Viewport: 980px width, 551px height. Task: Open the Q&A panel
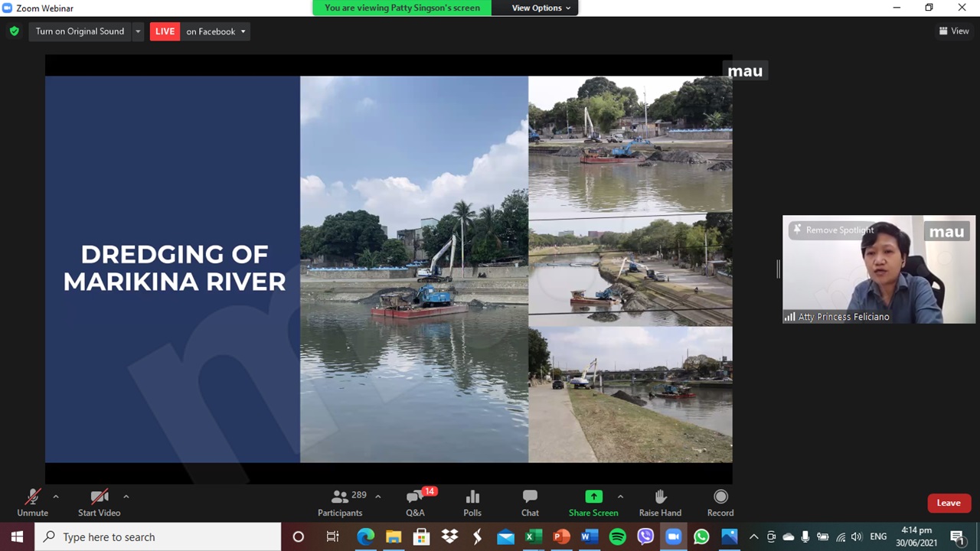click(x=415, y=503)
